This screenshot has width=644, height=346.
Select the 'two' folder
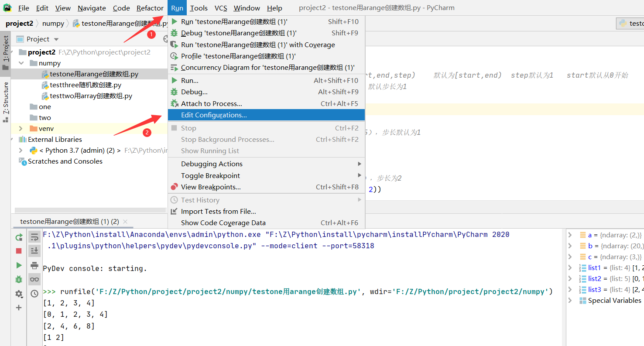tap(45, 118)
